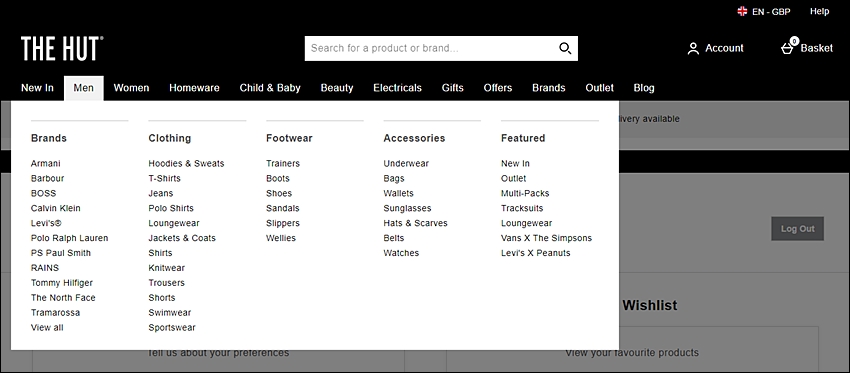
Task: Choose Sandals under Footwear
Action: click(282, 208)
